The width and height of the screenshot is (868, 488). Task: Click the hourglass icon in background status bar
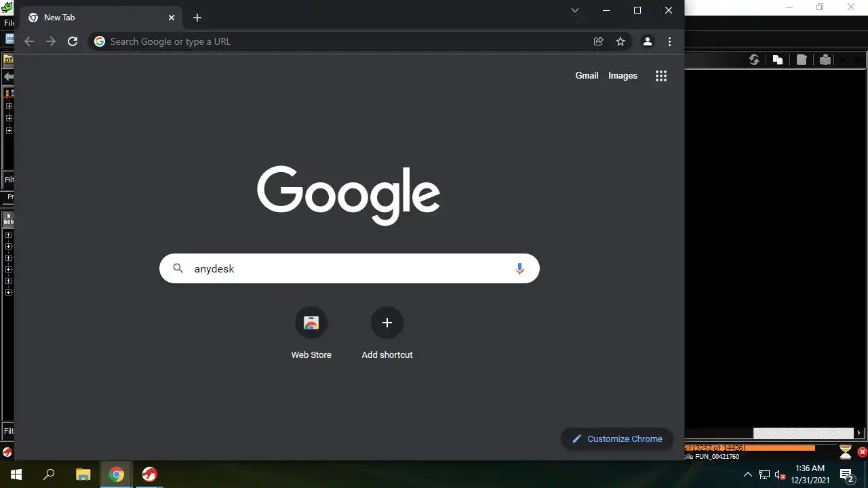845,451
